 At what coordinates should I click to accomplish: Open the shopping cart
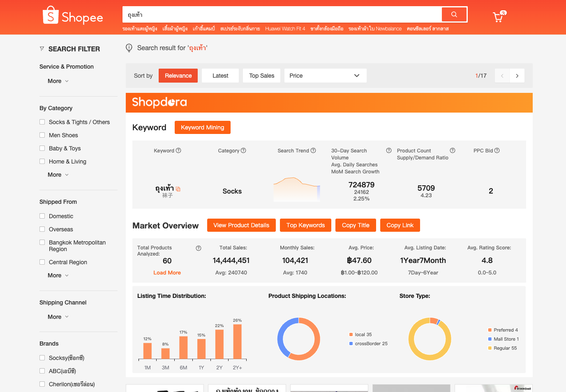click(x=498, y=17)
